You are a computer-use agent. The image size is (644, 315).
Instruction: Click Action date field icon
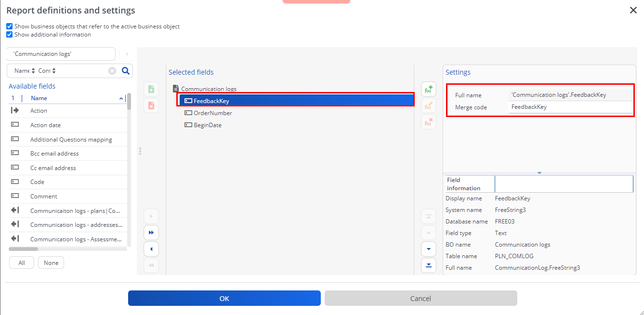point(15,125)
